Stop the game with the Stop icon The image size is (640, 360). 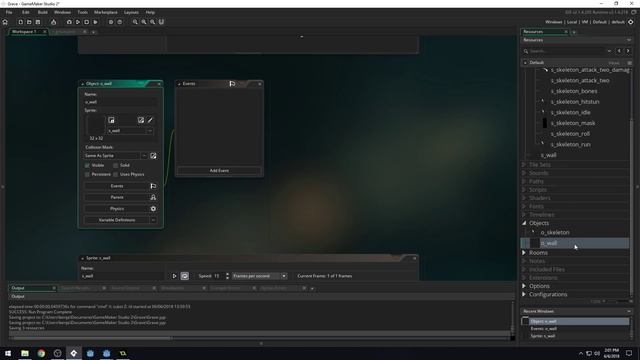(x=86, y=22)
